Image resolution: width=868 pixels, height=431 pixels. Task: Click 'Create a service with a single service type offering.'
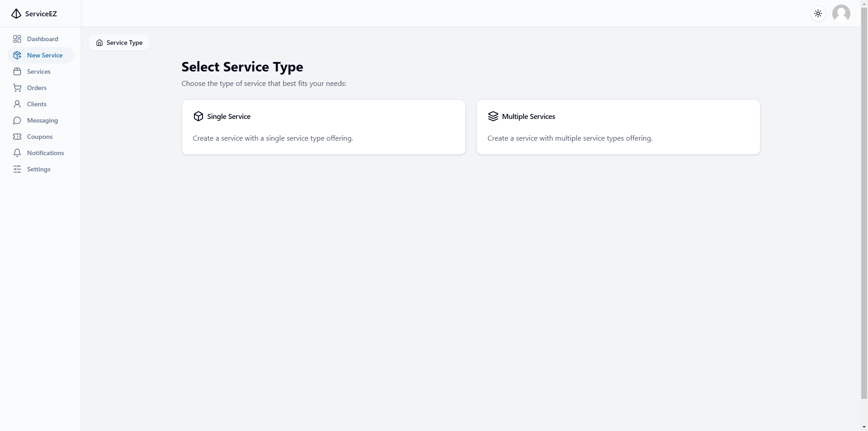[x=273, y=138]
